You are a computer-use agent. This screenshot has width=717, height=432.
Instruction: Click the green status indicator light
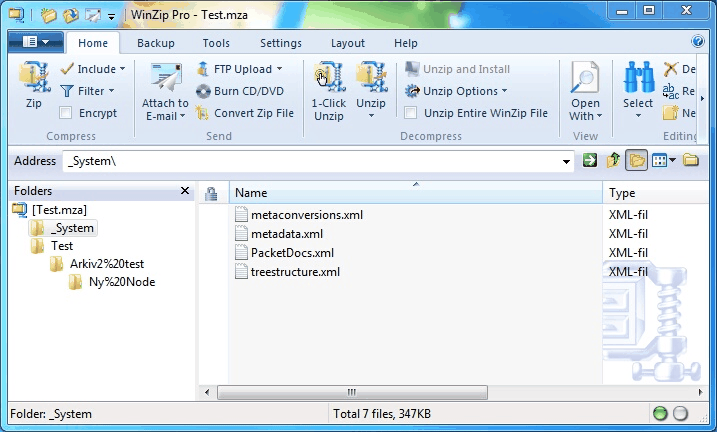point(660,413)
